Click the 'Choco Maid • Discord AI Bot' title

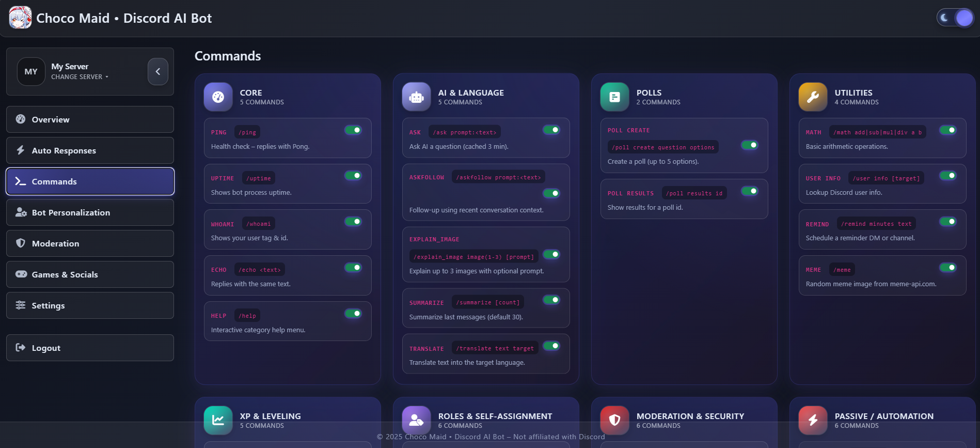[124, 18]
